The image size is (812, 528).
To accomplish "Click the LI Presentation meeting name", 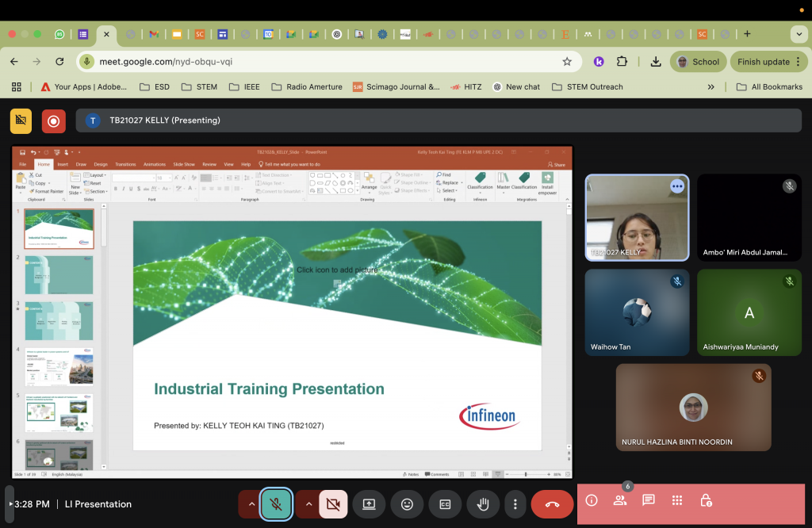I will (x=98, y=504).
